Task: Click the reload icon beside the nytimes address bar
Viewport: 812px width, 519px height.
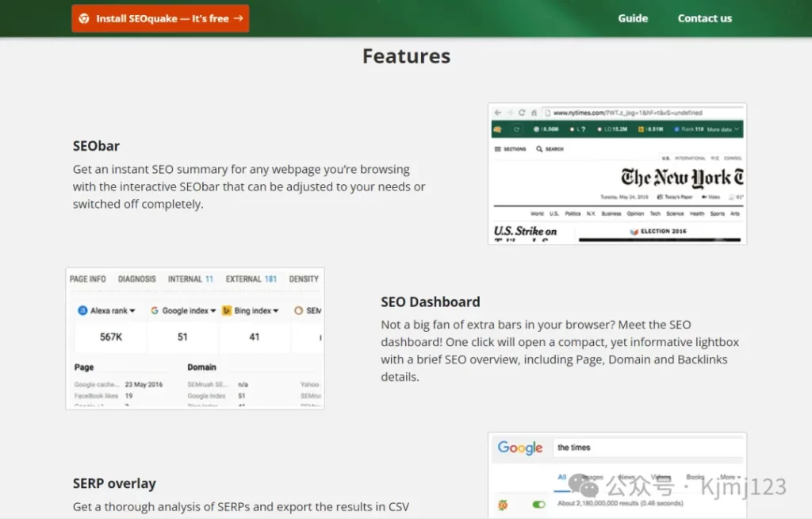Action: [522, 113]
